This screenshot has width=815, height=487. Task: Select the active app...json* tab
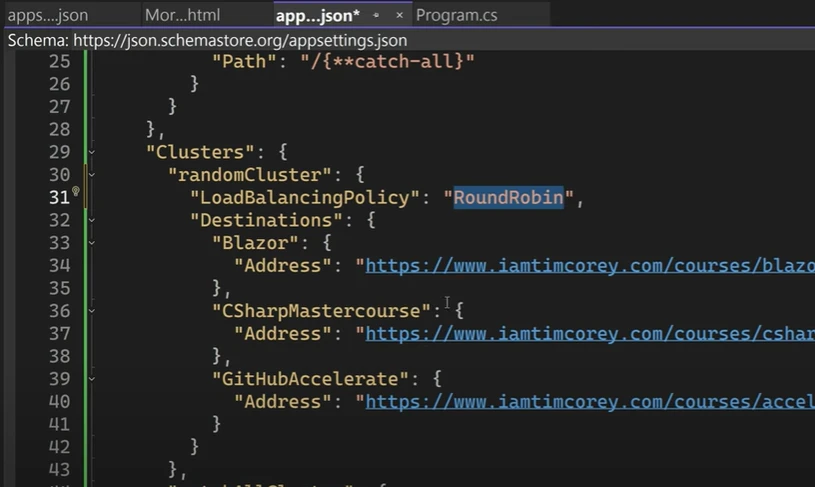(318, 16)
